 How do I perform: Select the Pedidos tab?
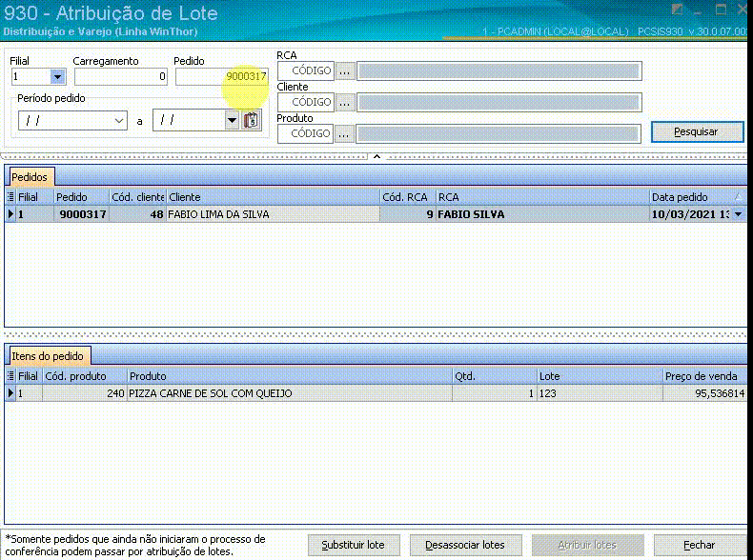pos(30,177)
